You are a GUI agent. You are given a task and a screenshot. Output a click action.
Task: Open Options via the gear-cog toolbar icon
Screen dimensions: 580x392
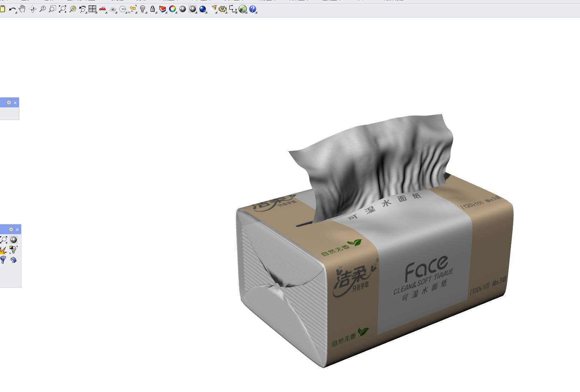click(x=223, y=9)
